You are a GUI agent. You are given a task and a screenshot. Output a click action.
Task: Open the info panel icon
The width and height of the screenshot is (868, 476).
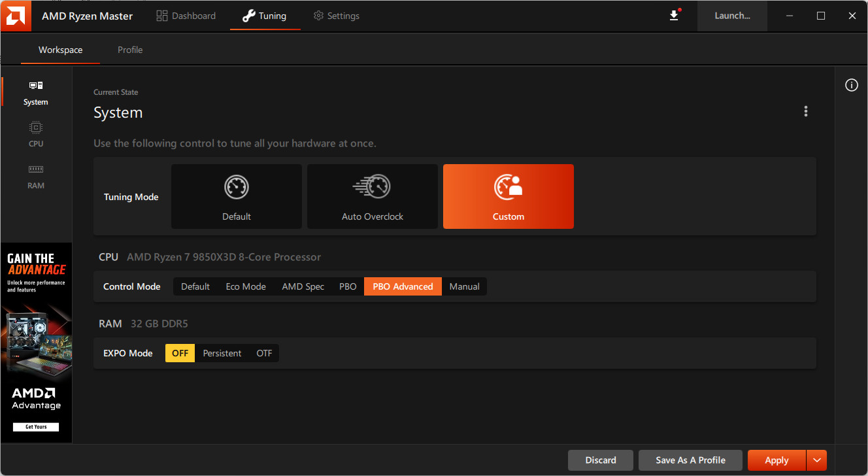(x=851, y=86)
